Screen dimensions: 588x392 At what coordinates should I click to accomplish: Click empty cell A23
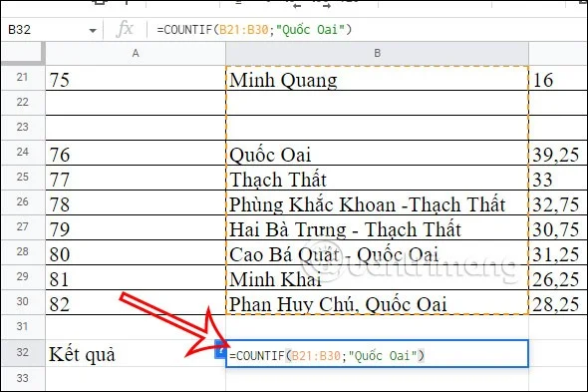coord(136,128)
